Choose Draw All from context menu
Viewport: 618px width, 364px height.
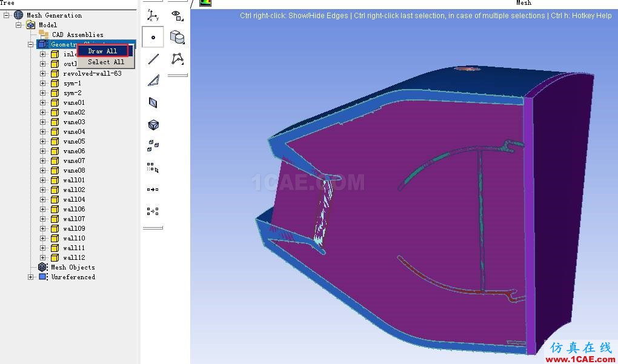(x=102, y=51)
